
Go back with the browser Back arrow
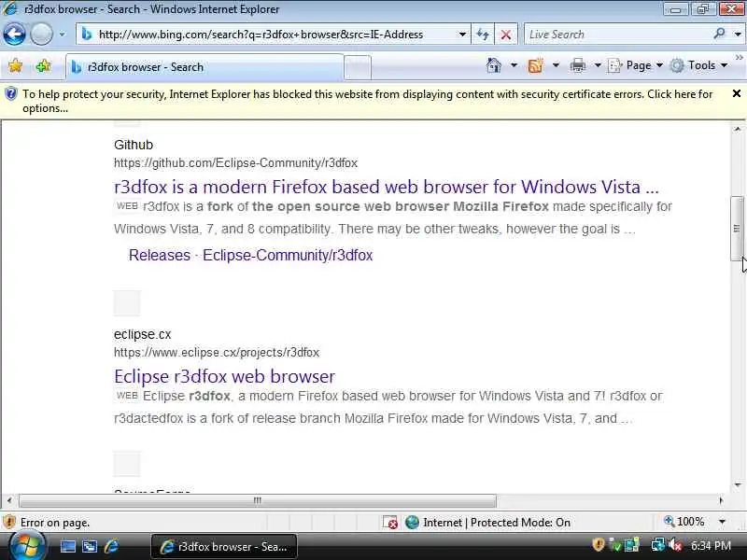point(14,35)
